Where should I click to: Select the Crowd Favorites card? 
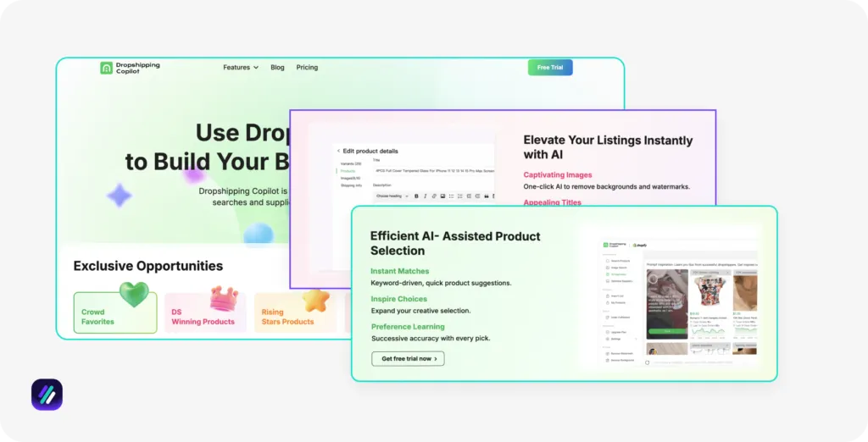(x=115, y=312)
